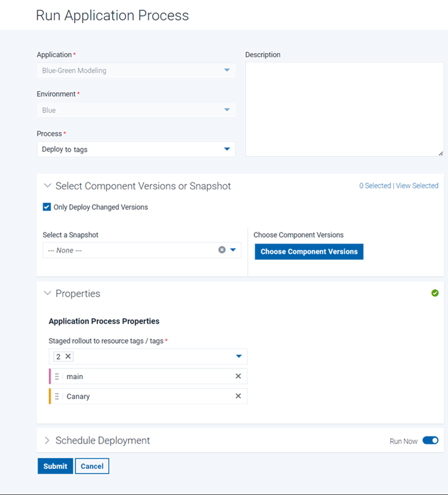Switch off the Run Now toggle
448x495 pixels.
(431, 440)
